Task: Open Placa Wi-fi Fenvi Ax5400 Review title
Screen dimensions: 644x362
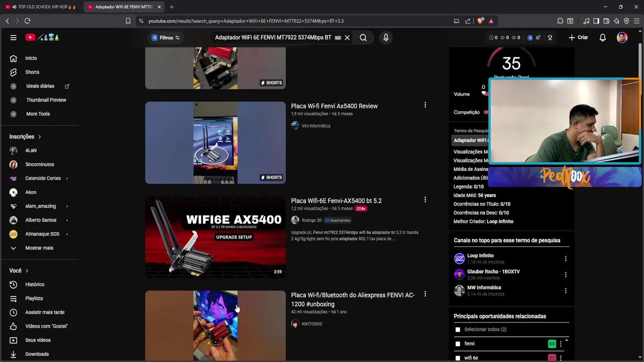Action: pyautogui.click(x=334, y=106)
